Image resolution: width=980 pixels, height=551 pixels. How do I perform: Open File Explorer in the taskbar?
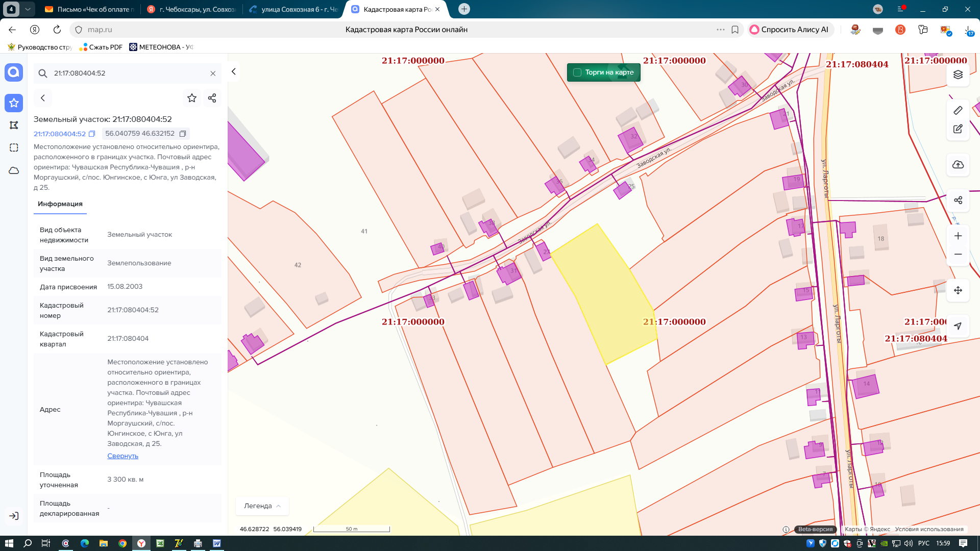pyautogui.click(x=103, y=543)
